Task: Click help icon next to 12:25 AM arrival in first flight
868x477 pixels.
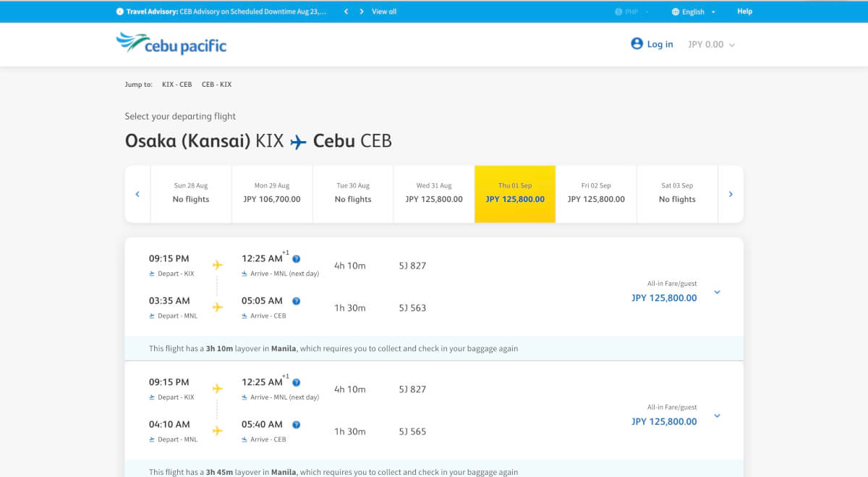Action: 296,259
